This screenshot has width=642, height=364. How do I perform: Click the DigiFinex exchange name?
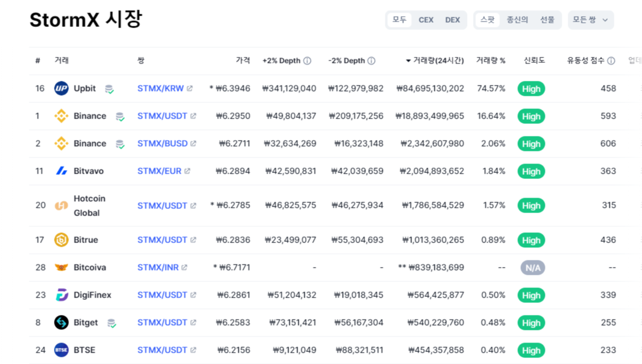tap(92, 295)
